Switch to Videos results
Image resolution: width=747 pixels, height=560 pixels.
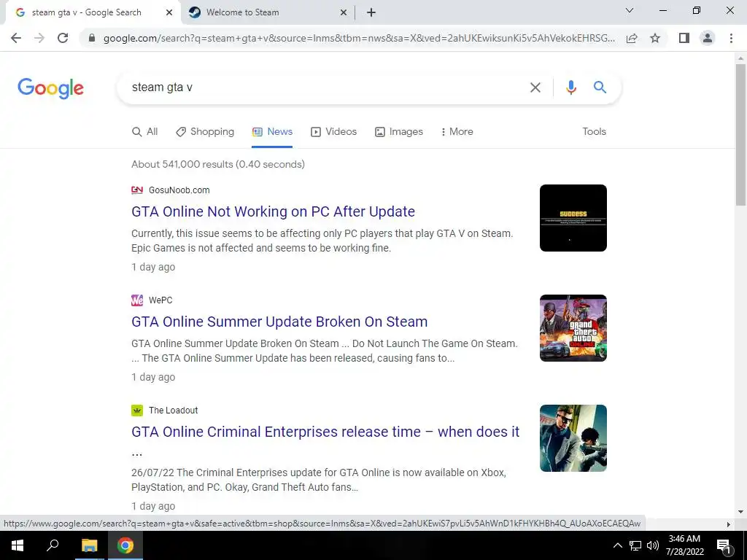point(333,132)
